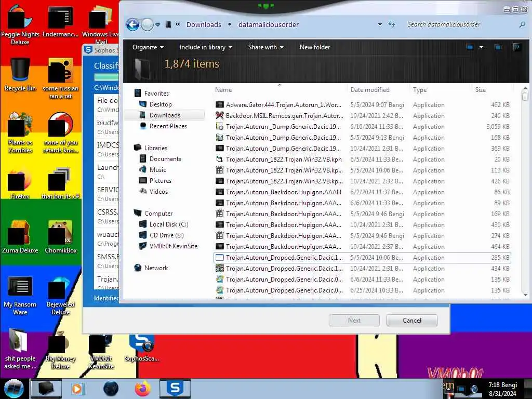Click the search magnifier icon
The height and width of the screenshot is (399, 532).
522,24
